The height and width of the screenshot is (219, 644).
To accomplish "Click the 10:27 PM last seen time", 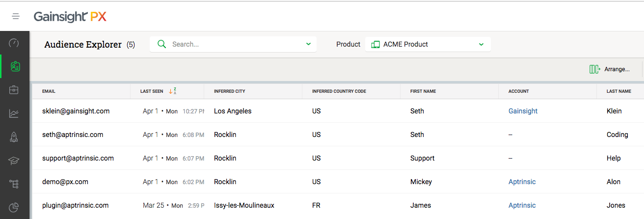I will 193,111.
